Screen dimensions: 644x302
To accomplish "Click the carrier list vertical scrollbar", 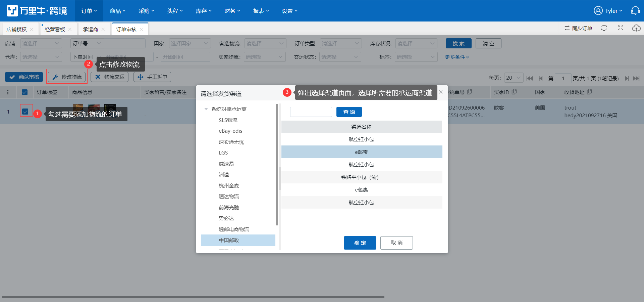I will point(277,165).
